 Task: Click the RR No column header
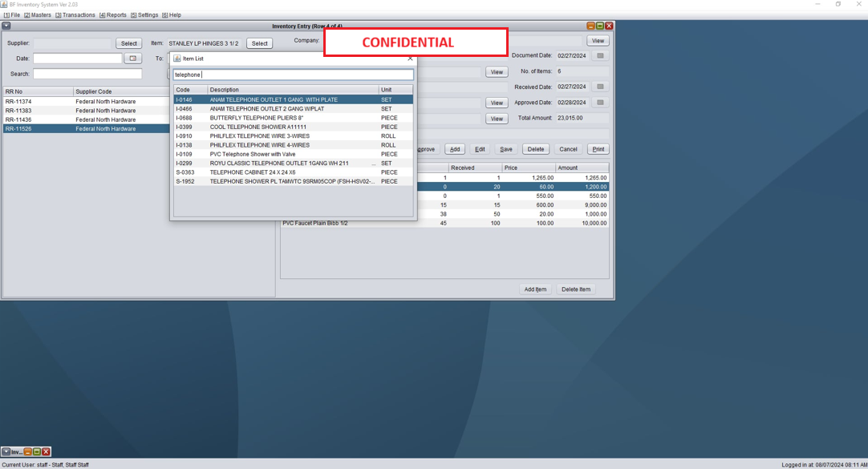39,91
